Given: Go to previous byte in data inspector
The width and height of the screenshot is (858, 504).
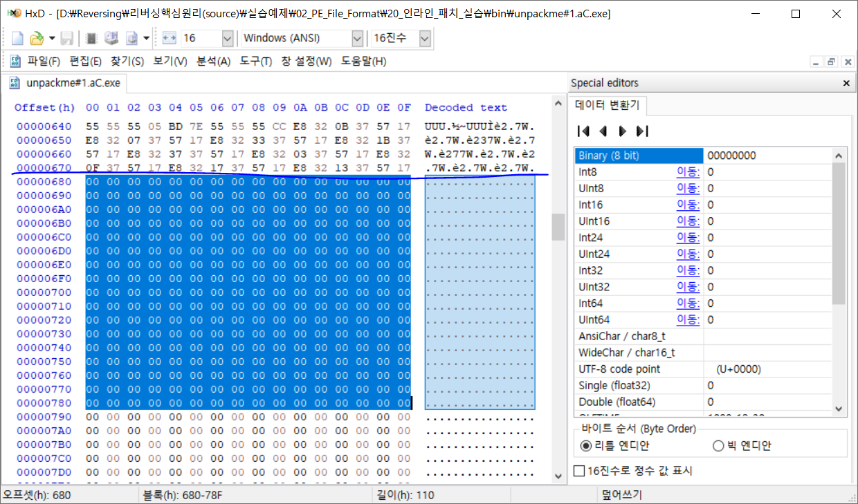Looking at the screenshot, I should (603, 131).
